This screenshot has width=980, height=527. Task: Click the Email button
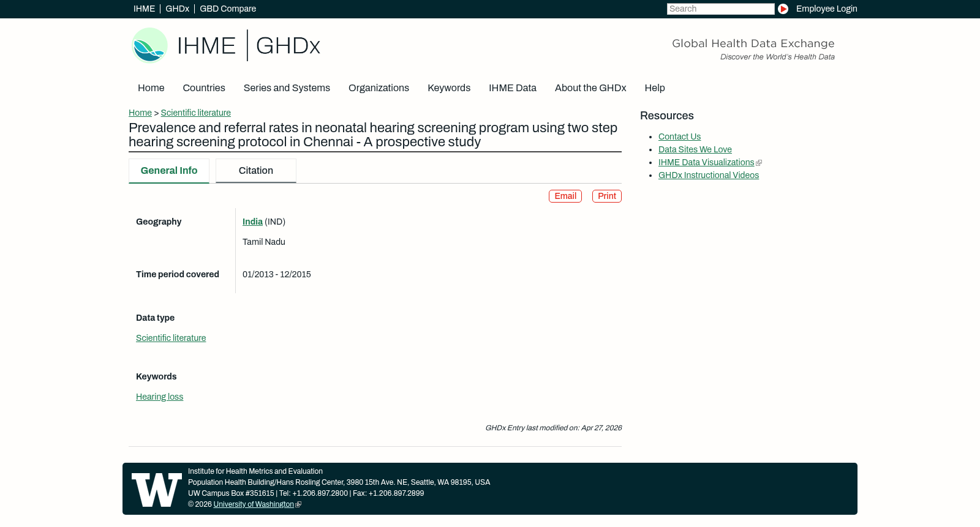pos(565,196)
